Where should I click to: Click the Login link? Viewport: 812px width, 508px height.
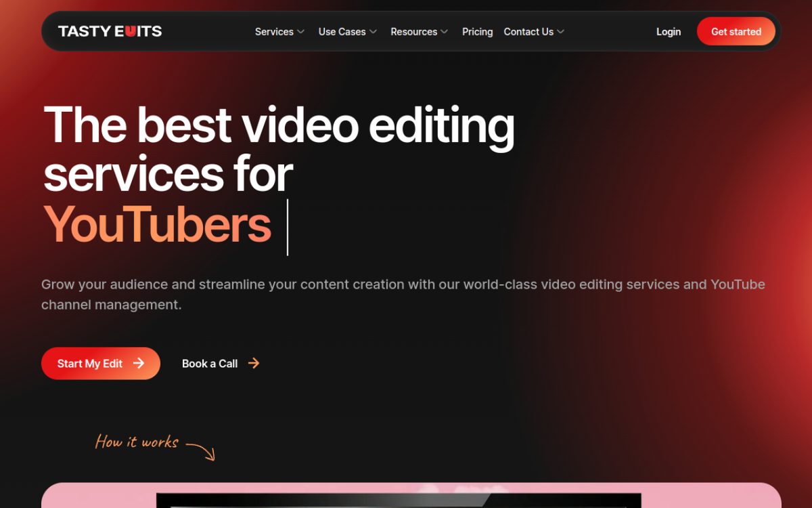tap(669, 32)
